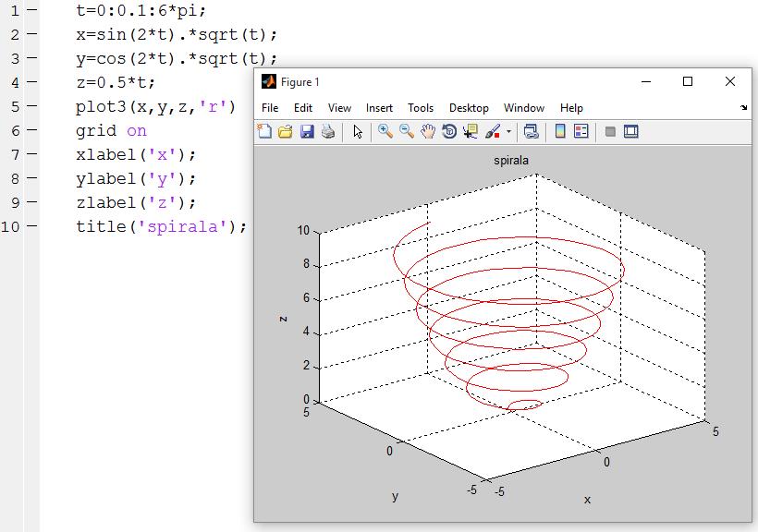Open the Desktop menu in Figure 1
This screenshot has width=758, height=532.
click(x=469, y=108)
